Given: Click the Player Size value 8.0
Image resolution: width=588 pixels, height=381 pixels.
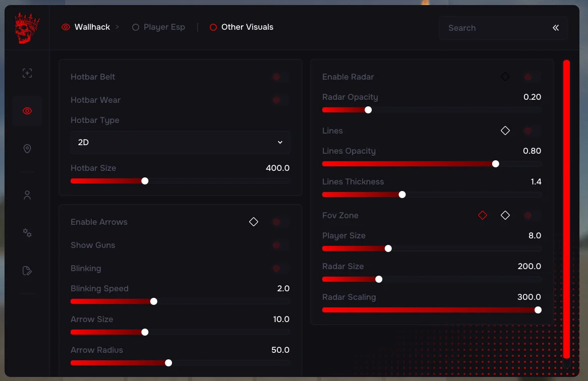Looking at the screenshot, I should tap(535, 236).
